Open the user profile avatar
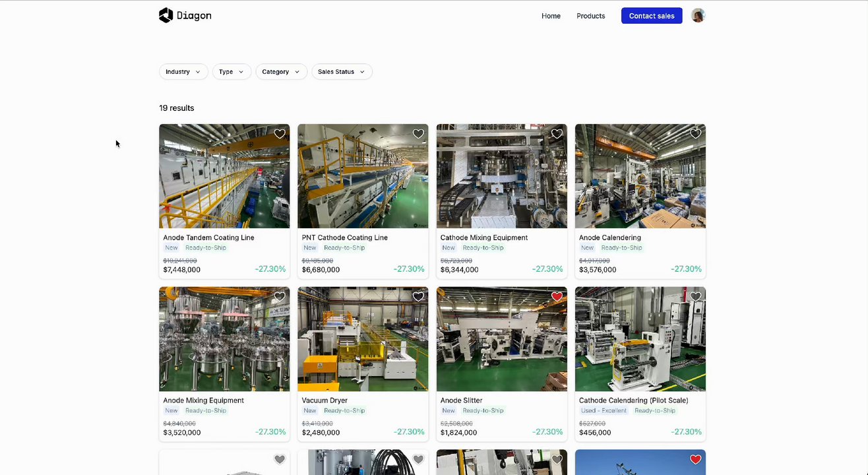Viewport: 868px width, 475px height. [698, 15]
